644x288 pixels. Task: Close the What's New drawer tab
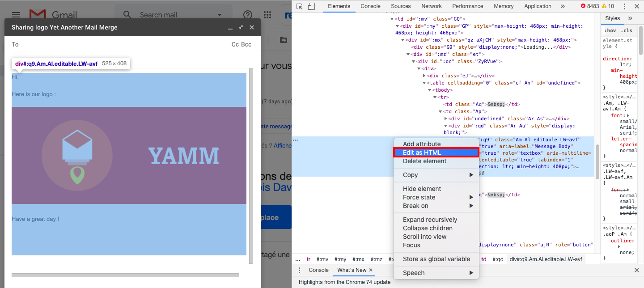tap(371, 270)
